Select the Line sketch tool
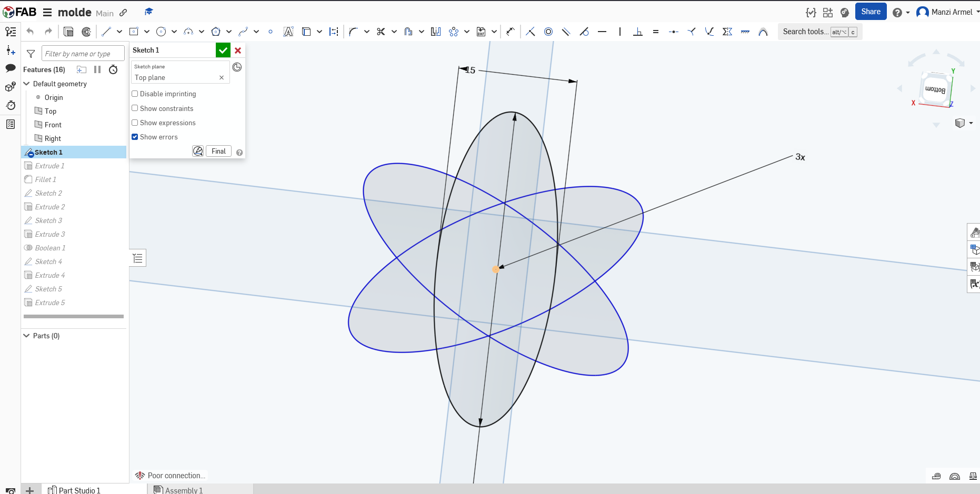Image resolution: width=980 pixels, height=494 pixels. pyautogui.click(x=106, y=32)
